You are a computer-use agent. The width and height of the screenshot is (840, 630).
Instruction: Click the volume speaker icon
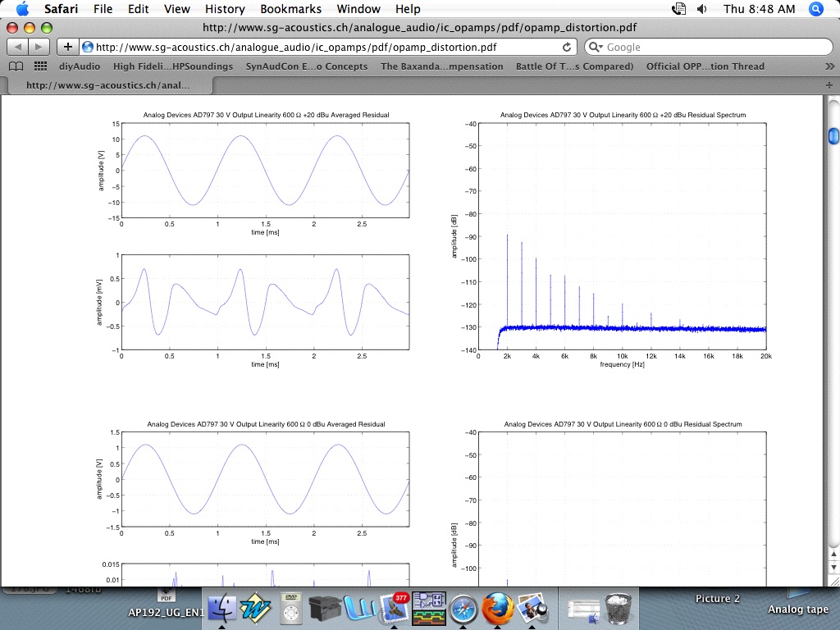702,8
